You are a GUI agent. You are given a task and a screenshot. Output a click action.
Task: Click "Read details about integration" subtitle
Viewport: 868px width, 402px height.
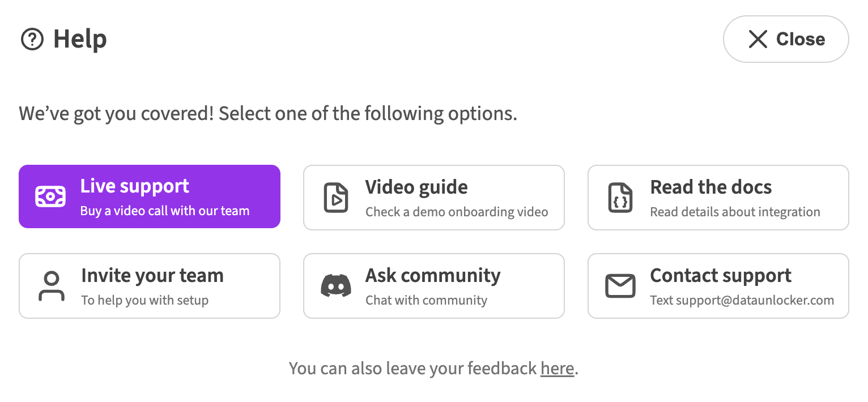pyautogui.click(x=735, y=212)
